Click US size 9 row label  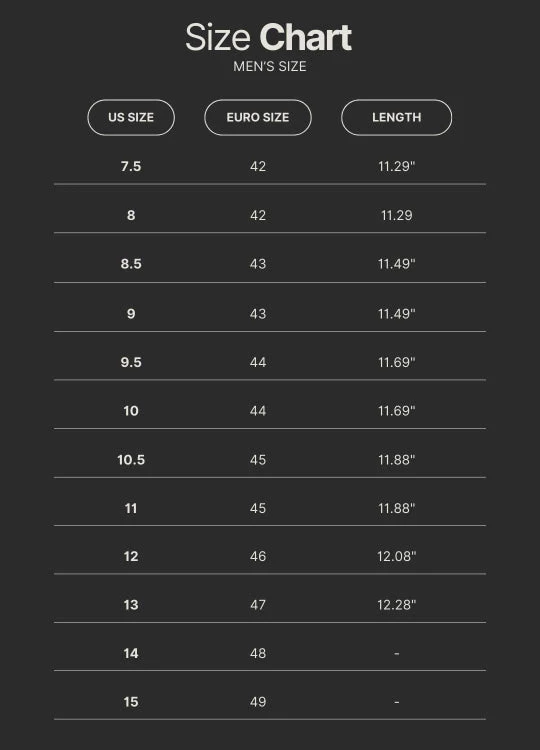(x=131, y=314)
